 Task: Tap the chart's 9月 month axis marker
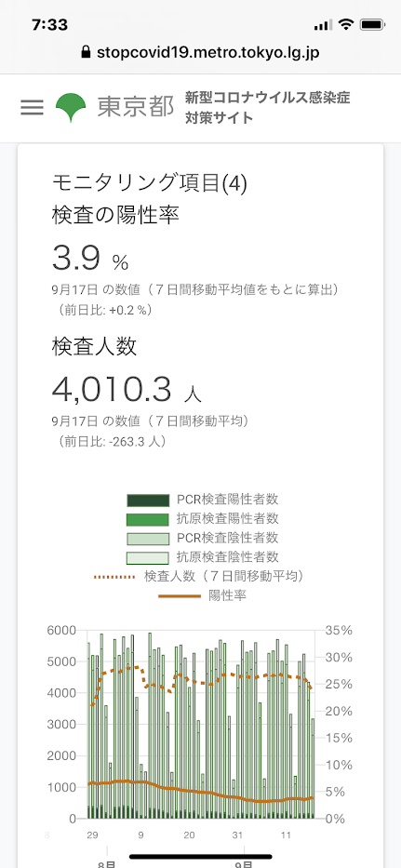point(244,862)
